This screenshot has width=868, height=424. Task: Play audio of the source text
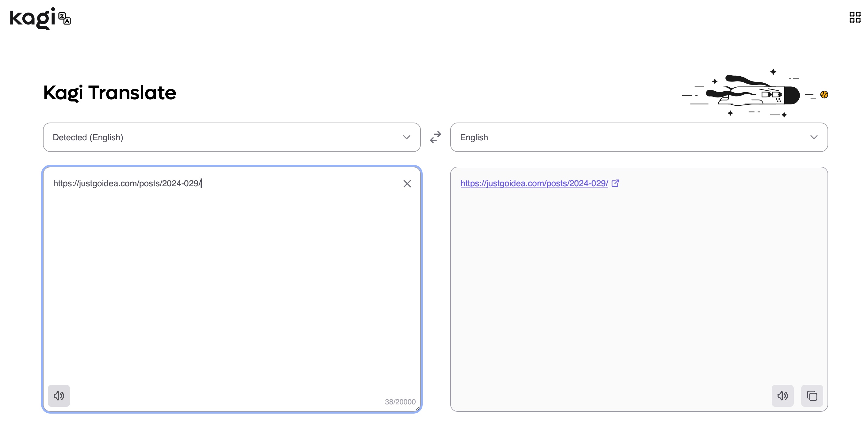tap(59, 396)
